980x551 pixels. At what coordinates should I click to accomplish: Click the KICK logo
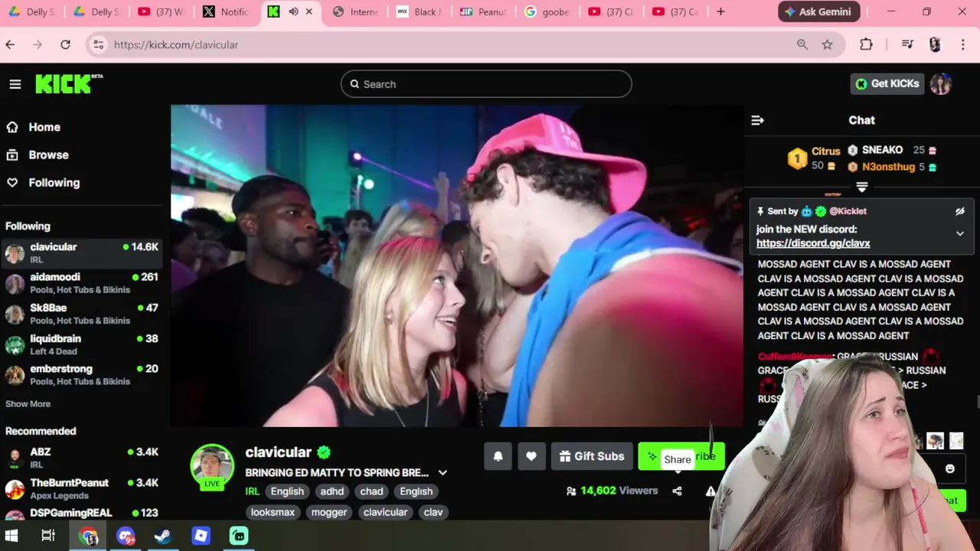coord(69,84)
